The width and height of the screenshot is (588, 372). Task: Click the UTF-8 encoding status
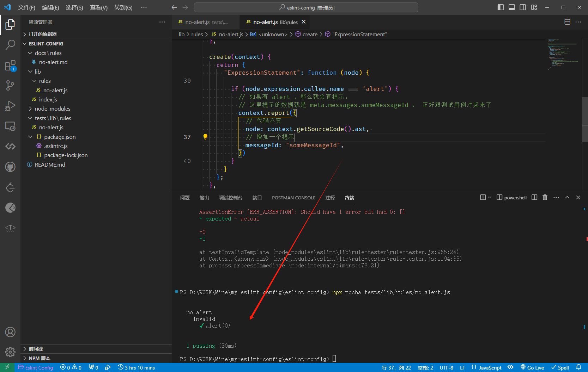pyautogui.click(x=446, y=367)
